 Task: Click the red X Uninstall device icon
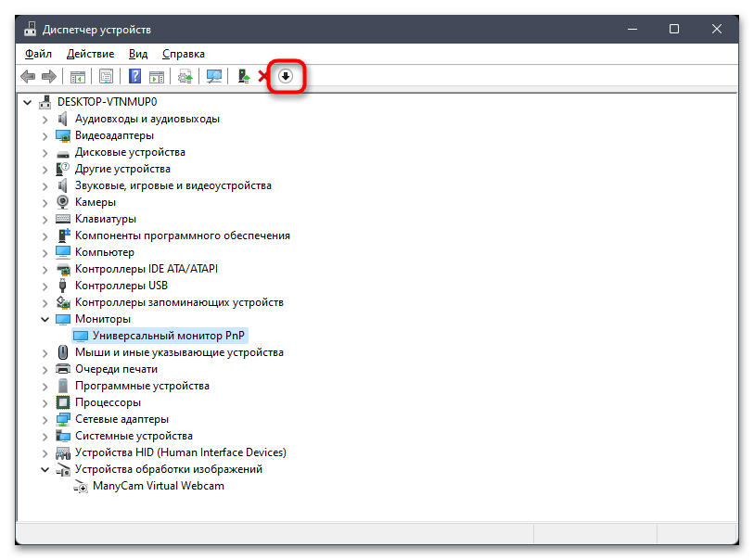262,76
